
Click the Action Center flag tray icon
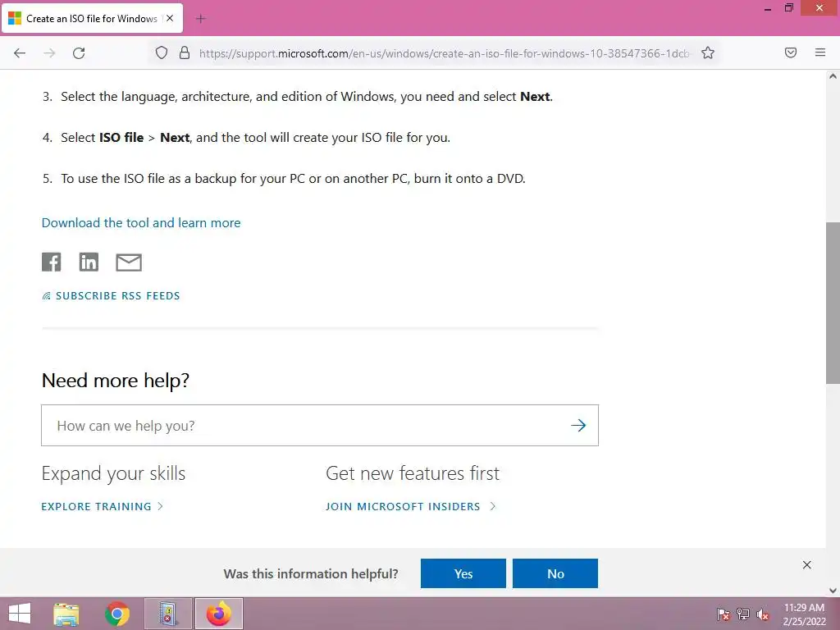pos(724,614)
